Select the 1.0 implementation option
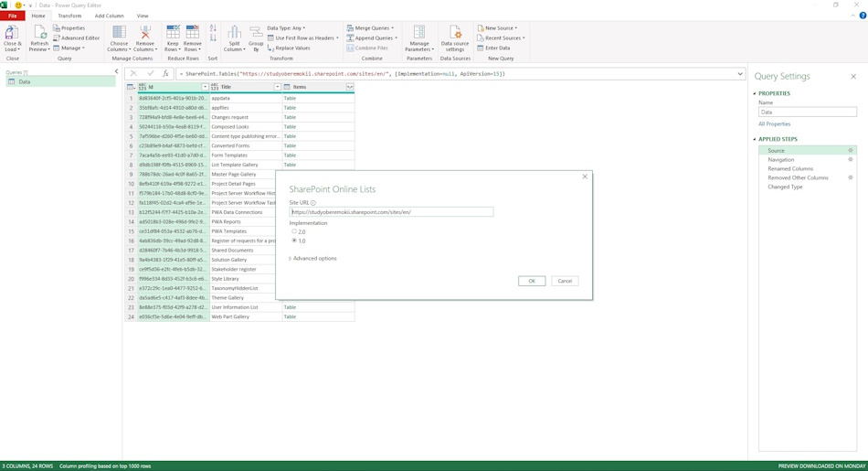The image size is (868, 471). (294, 241)
